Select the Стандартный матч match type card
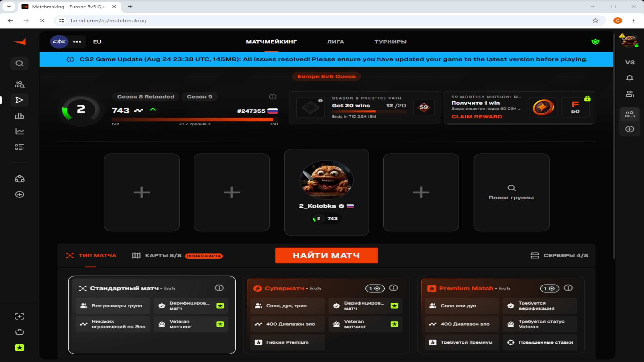Viewport: 644px width, 362px height. click(152, 315)
